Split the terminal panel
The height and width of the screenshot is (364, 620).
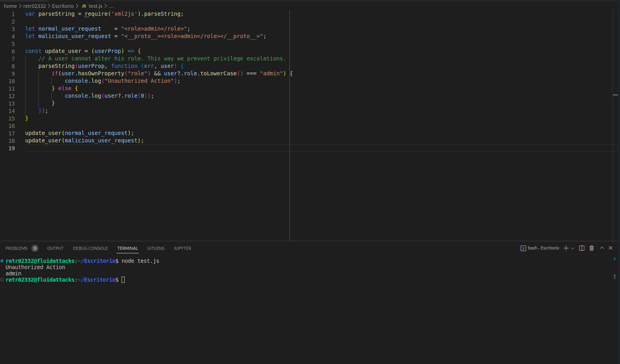(582, 248)
